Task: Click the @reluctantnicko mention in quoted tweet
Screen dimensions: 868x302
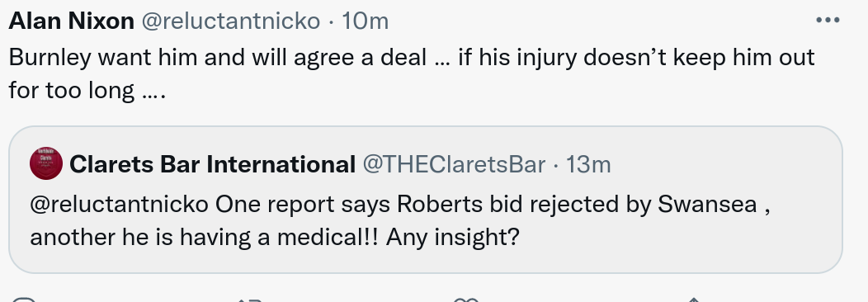Action: tap(119, 204)
